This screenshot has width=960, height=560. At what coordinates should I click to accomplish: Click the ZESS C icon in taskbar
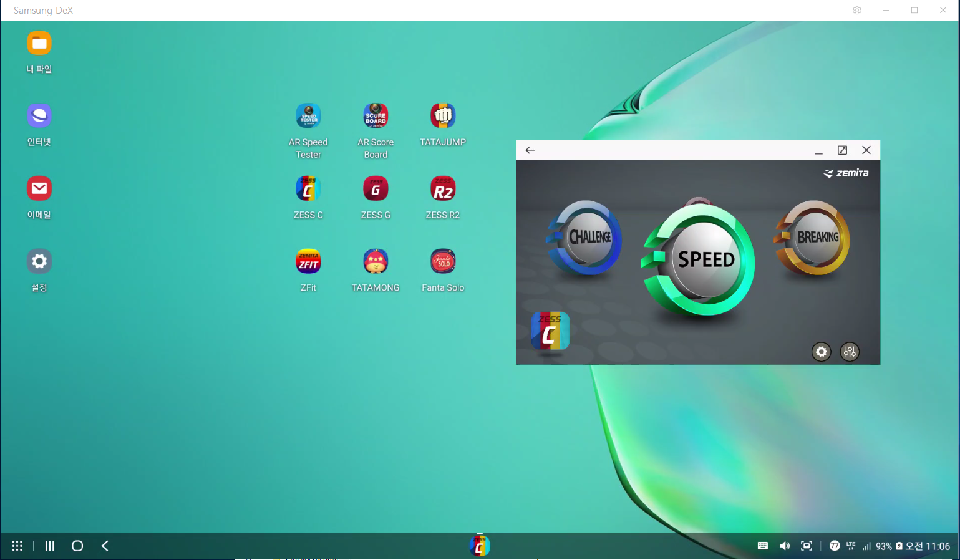pos(480,546)
